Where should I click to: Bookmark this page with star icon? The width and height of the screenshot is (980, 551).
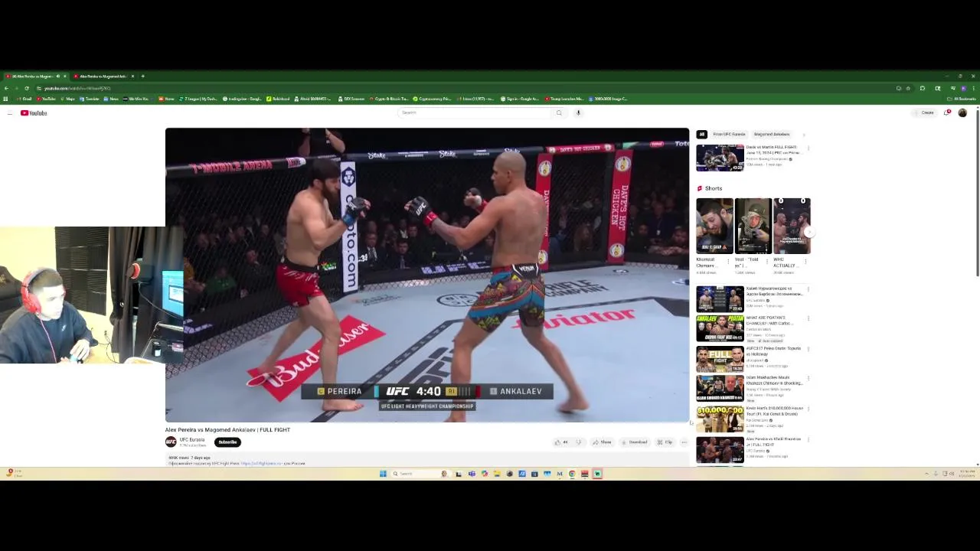(908, 88)
